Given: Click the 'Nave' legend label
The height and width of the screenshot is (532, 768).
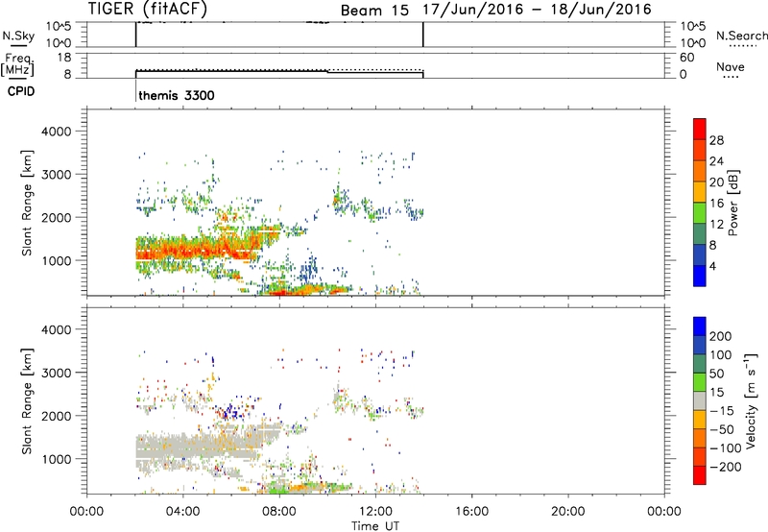Looking at the screenshot, I should (731, 66).
